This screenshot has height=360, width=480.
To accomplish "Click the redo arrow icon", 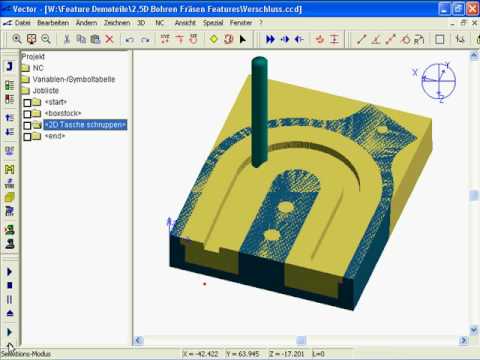I will click(145, 40).
